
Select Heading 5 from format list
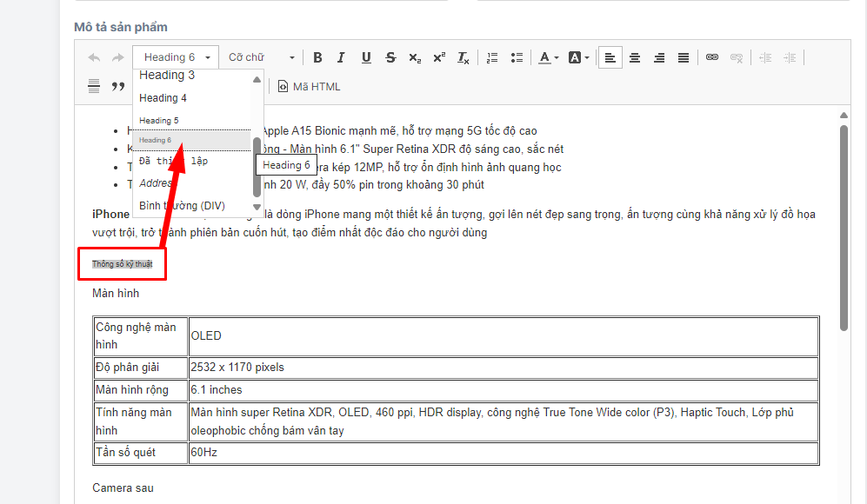[x=191, y=121]
